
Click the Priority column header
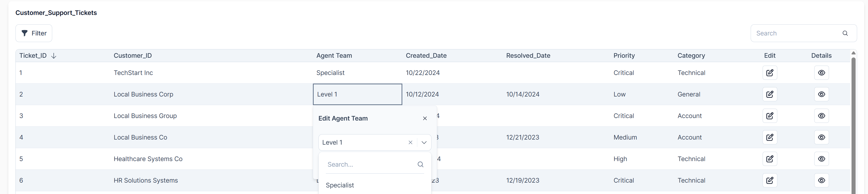coord(624,55)
